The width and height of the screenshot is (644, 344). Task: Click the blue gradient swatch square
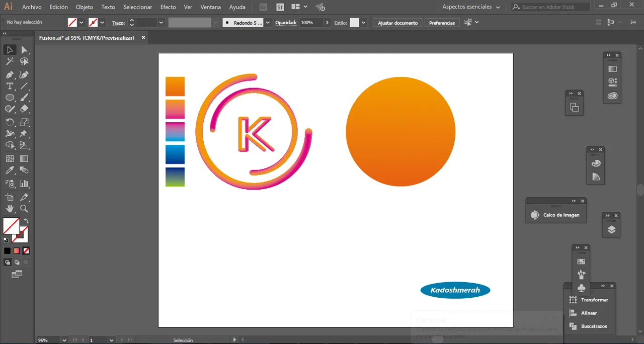175,154
